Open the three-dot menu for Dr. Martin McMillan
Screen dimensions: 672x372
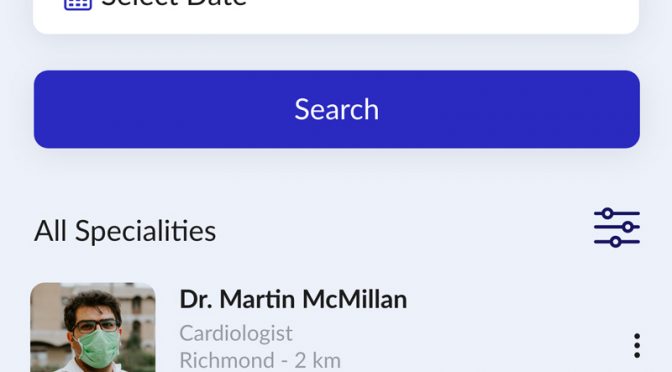click(x=637, y=345)
